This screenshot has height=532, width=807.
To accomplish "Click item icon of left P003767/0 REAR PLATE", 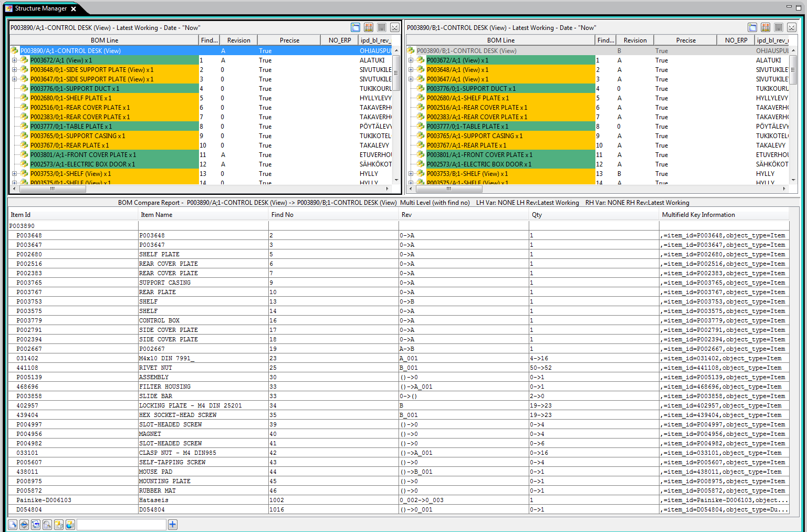I will 24,145.
